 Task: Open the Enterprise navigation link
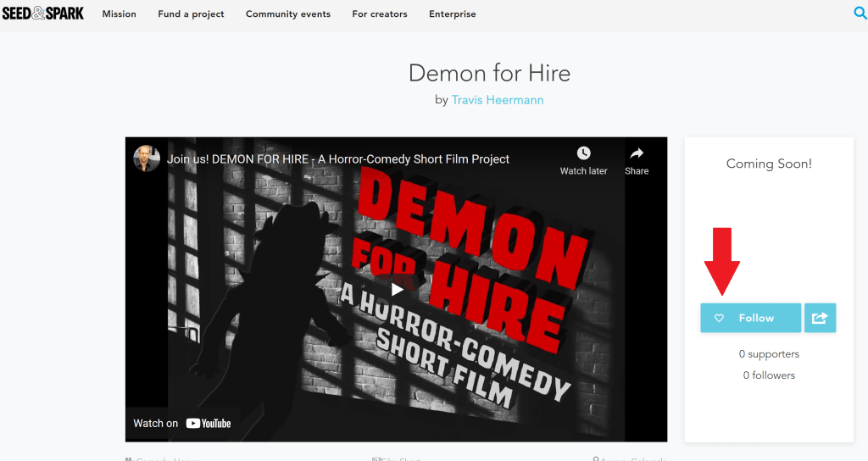[x=453, y=14]
